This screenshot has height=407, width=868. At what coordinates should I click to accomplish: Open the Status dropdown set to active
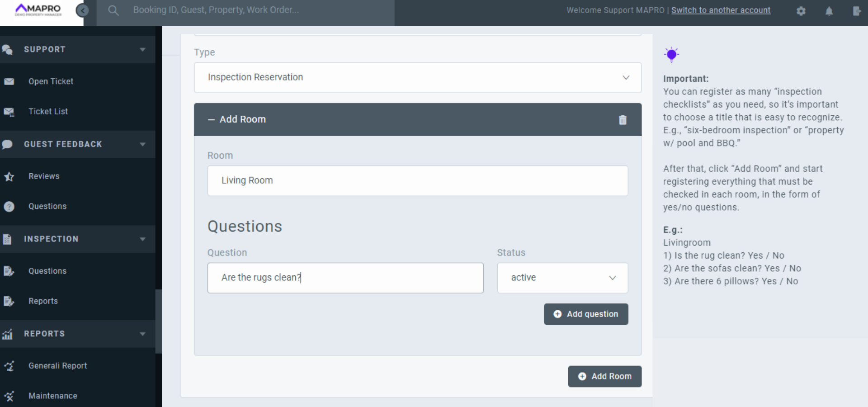[x=562, y=278]
